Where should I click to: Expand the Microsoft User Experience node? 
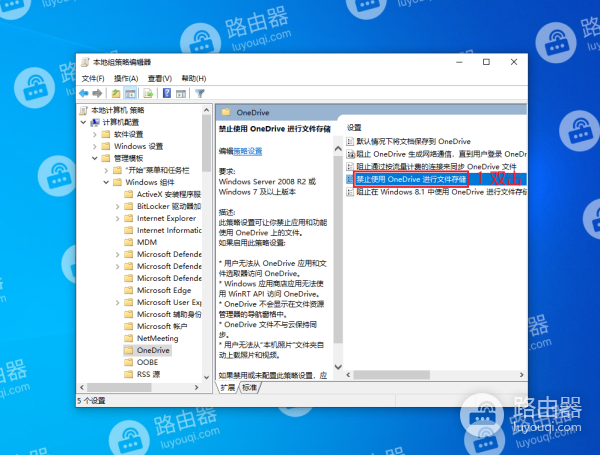pyautogui.click(x=118, y=302)
